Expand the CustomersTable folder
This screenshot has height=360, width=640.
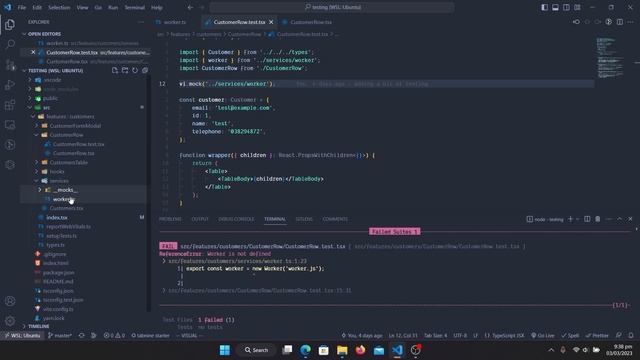36,162
